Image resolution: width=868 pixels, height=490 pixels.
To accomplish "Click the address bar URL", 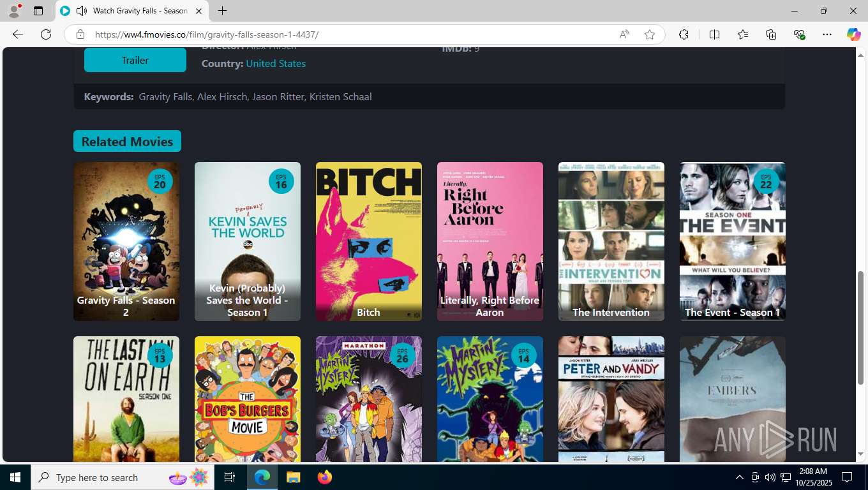I will (207, 34).
